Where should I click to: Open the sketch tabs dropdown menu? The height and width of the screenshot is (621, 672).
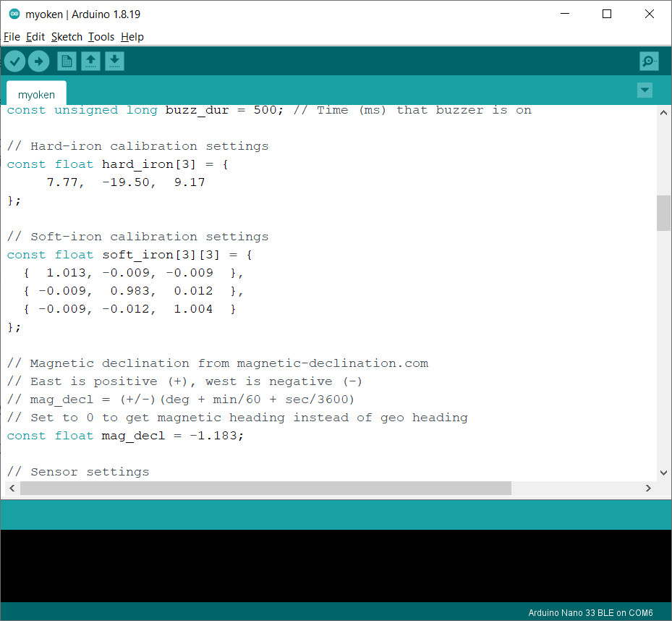pos(644,90)
